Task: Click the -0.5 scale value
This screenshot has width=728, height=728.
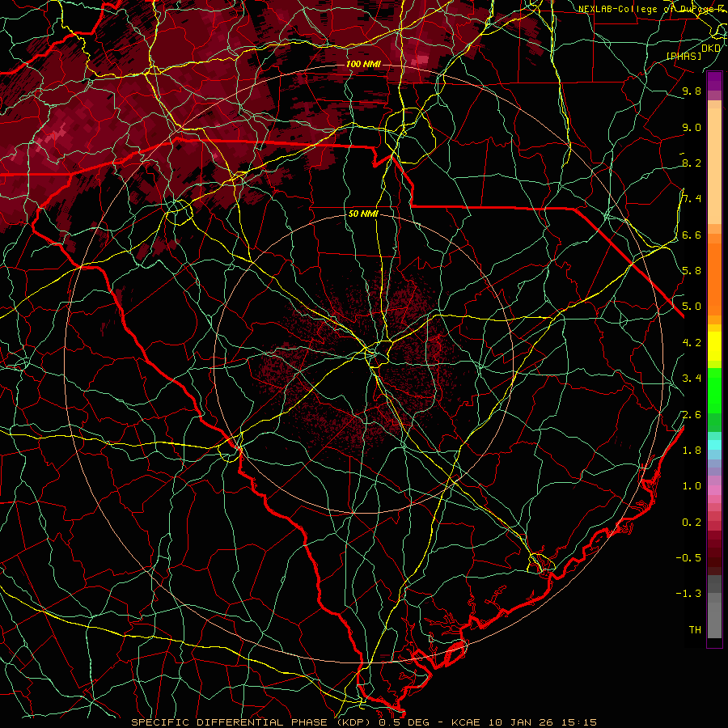Action: click(688, 558)
